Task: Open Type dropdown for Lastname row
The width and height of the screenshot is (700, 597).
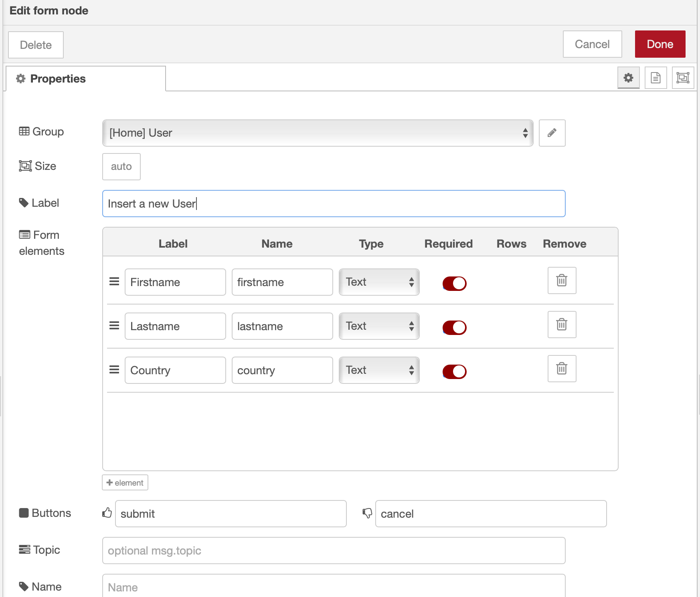Action: click(379, 326)
